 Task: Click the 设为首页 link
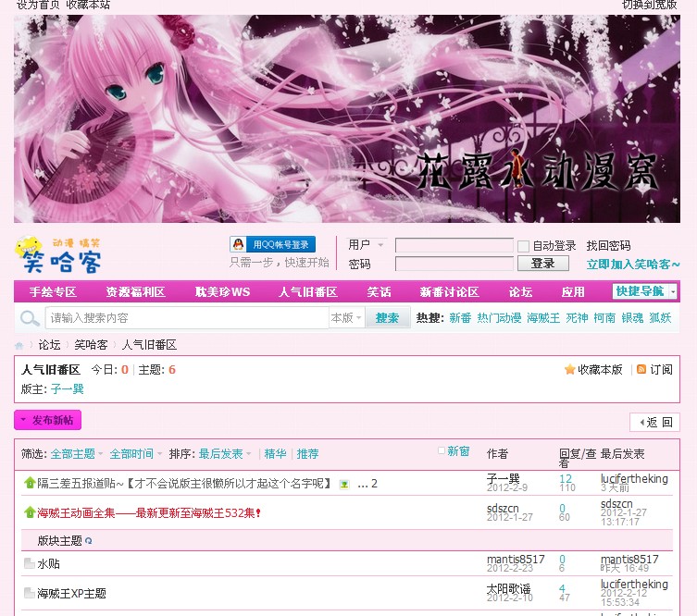pos(38,5)
